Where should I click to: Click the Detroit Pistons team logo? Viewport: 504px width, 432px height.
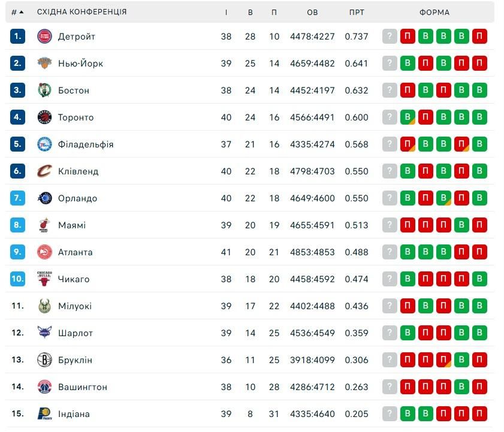coord(45,37)
